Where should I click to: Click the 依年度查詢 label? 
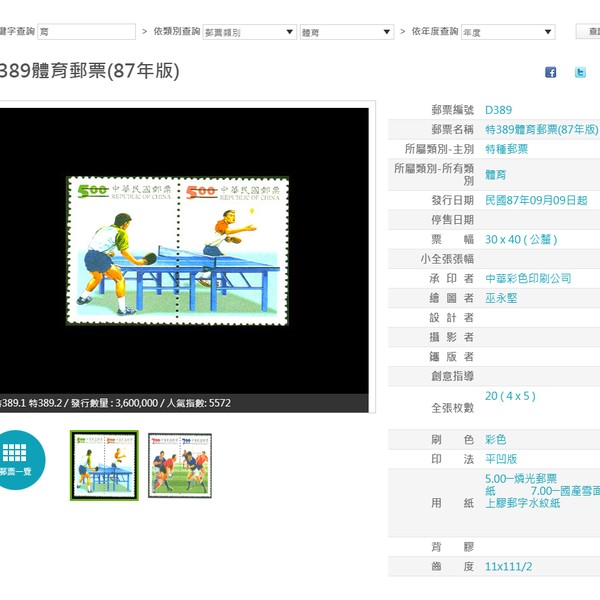coord(435,31)
